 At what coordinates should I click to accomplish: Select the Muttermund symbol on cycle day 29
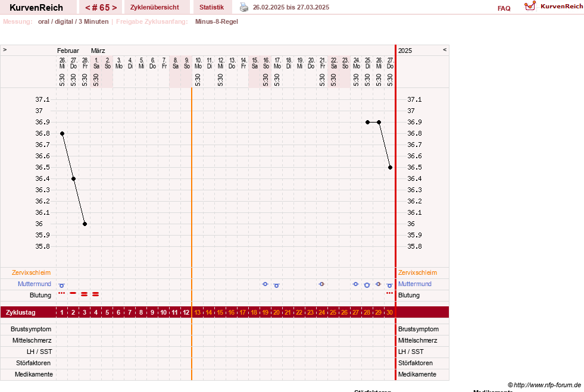379,284
